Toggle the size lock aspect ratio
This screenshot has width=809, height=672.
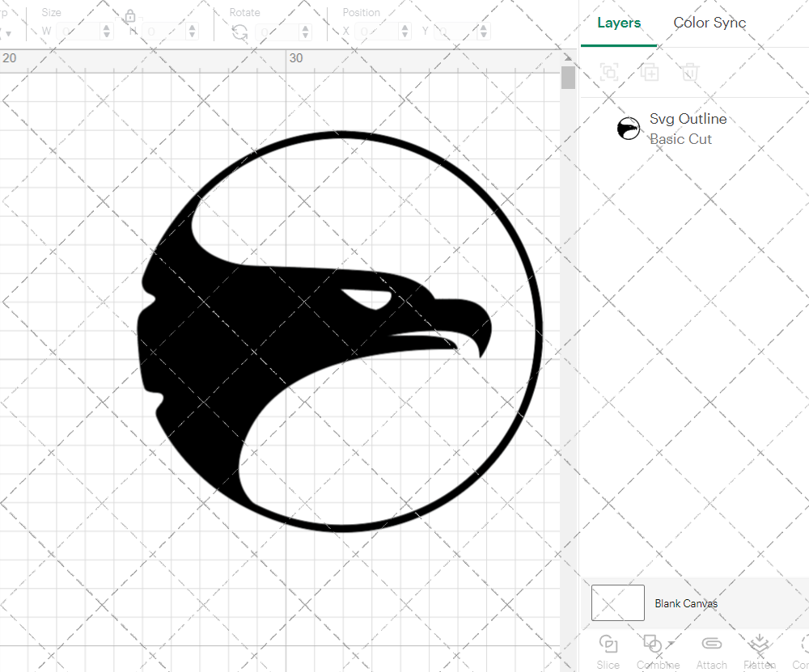(129, 16)
